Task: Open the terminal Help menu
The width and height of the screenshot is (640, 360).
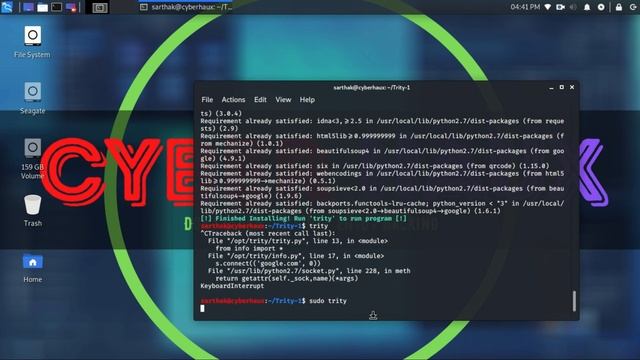Action: (307, 100)
